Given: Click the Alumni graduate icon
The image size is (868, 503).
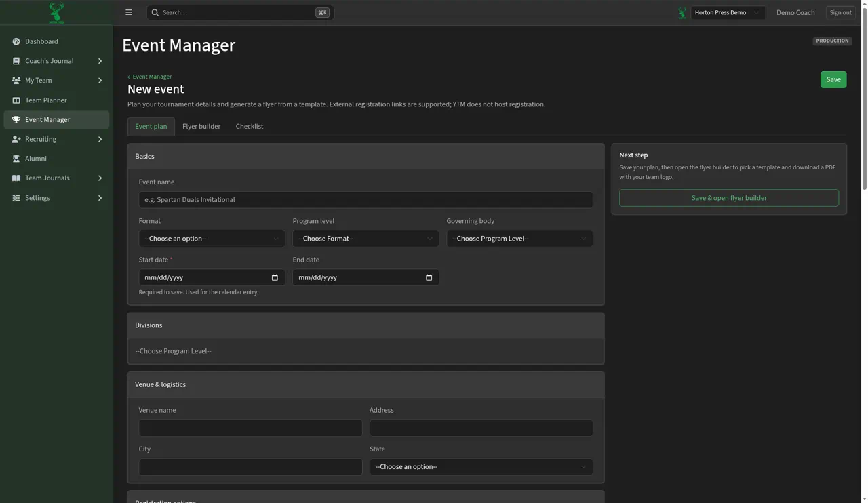Looking at the screenshot, I should 16,159.
